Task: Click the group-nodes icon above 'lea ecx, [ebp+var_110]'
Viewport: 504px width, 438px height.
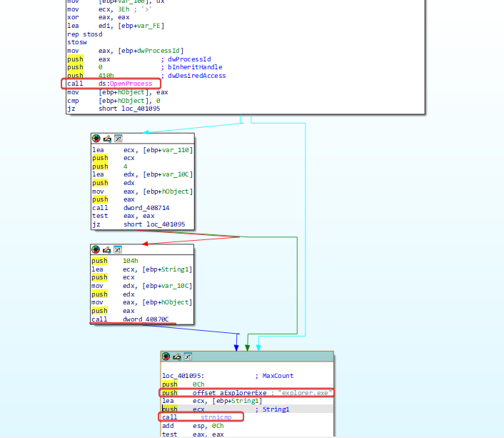Action: [119, 139]
